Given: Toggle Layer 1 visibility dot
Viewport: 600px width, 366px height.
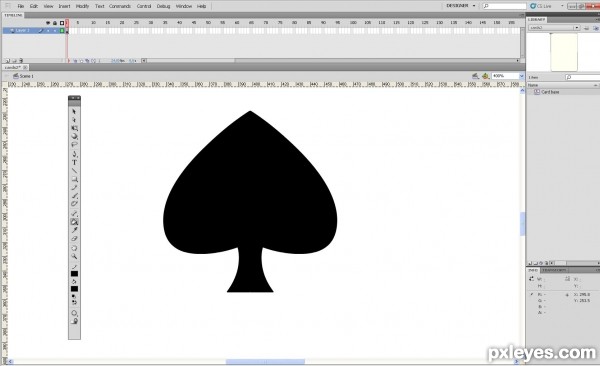Looking at the screenshot, I should pyautogui.click(x=48, y=31).
